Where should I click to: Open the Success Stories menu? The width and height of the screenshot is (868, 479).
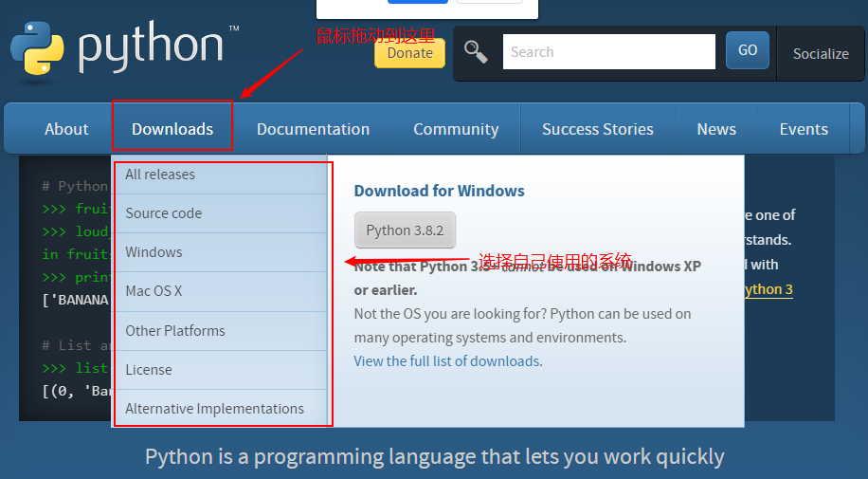tap(598, 129)
